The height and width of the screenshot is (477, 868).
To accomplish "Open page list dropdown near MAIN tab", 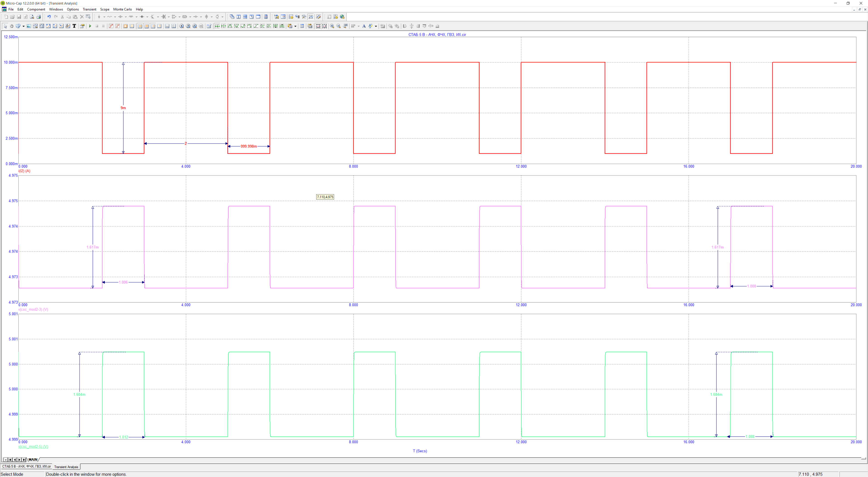I will tap(5, 459).
